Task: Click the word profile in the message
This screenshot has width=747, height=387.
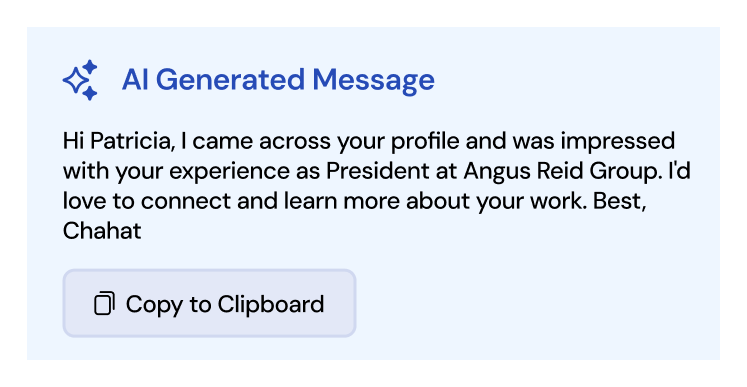Action: pyautogui.click(x=425, y=142)
